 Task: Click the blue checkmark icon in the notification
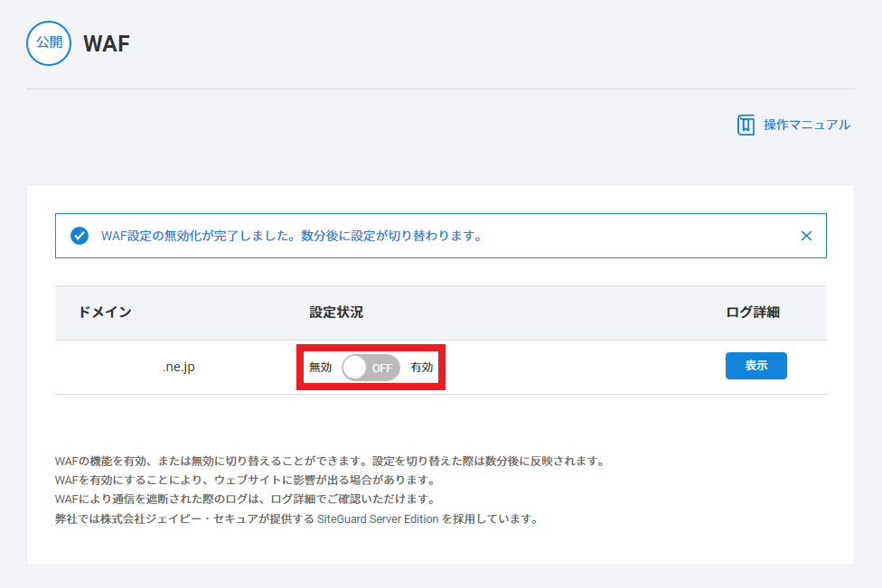(x=80, y=236)
